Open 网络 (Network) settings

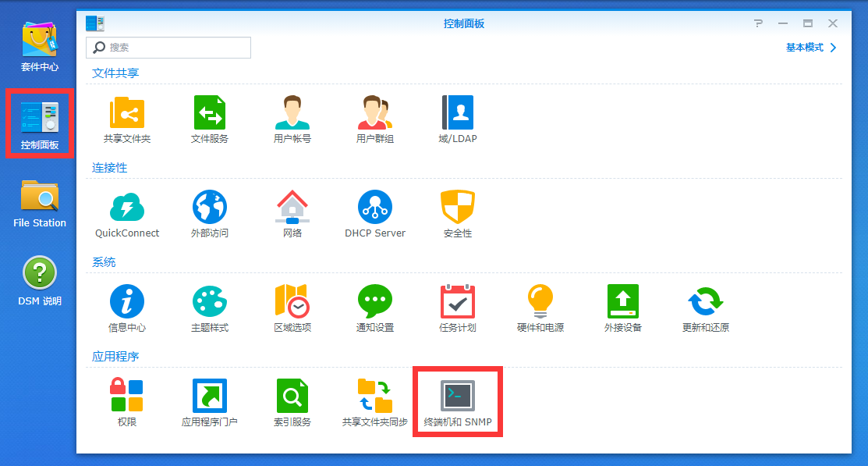[x=292, y=214]
